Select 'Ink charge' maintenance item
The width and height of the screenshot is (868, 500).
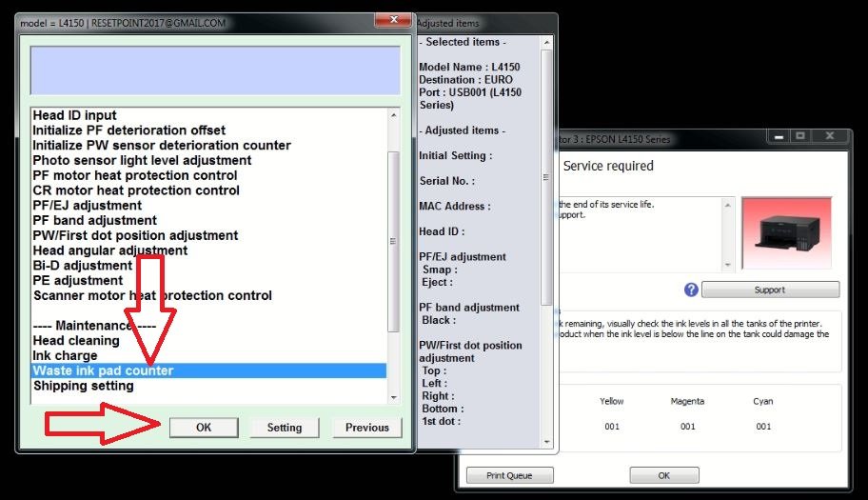[65, 355]
